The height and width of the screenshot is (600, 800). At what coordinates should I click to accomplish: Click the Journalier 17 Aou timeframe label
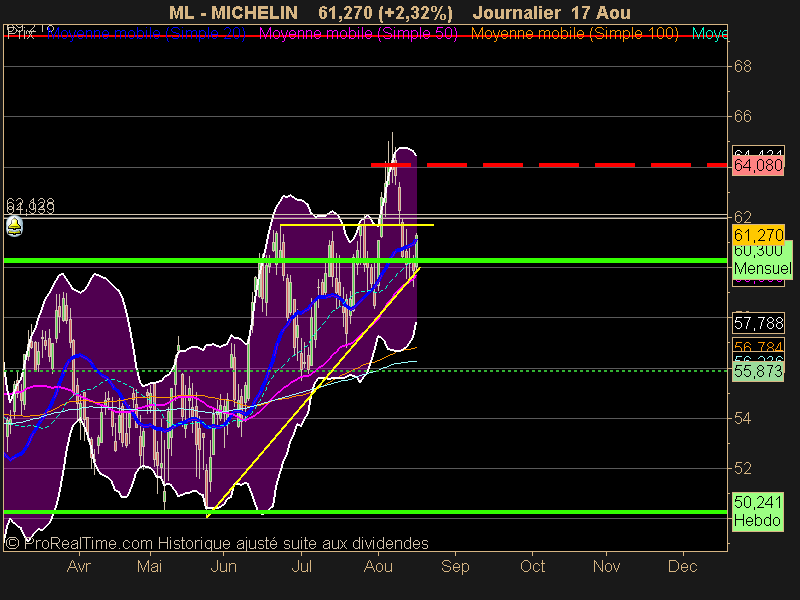click(552, 12)
